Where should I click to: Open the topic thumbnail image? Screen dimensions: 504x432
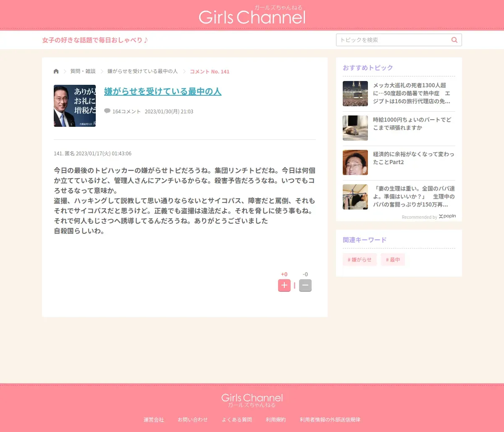pyautogui.click(x=75, y=106)
